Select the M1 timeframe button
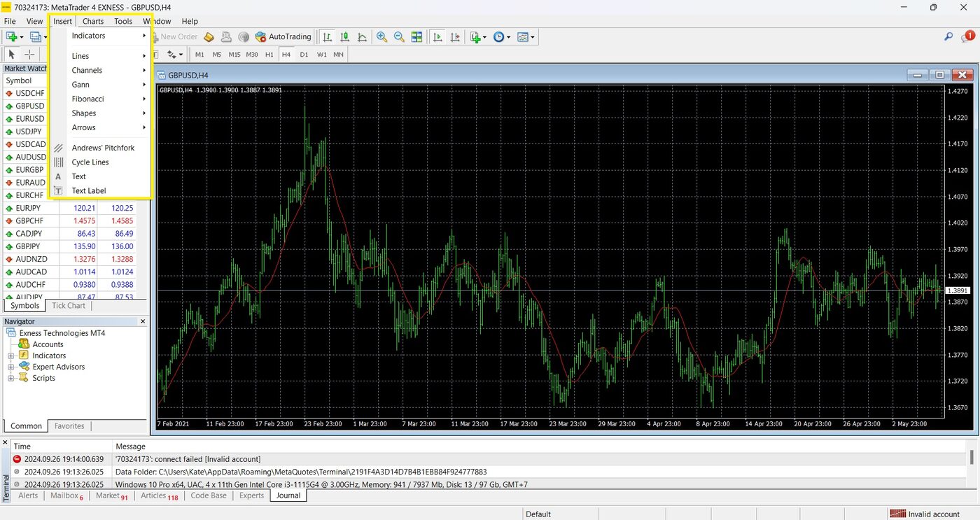Screen dimensions: 980x520 point(199,55)
